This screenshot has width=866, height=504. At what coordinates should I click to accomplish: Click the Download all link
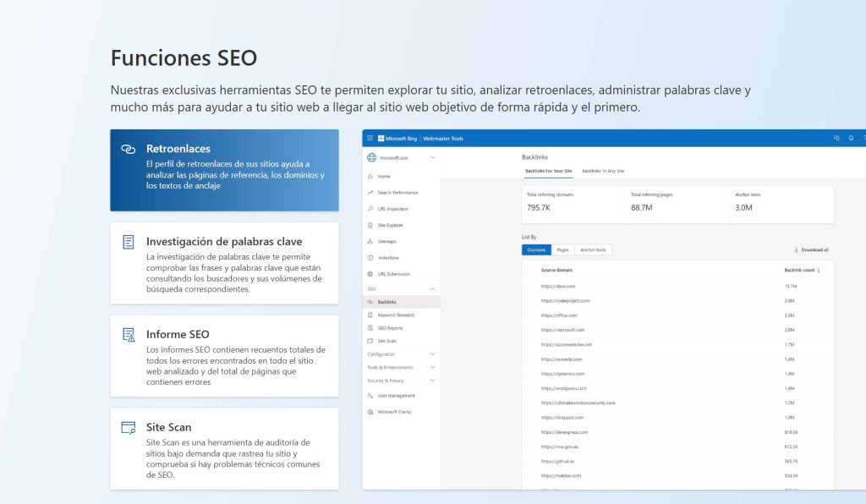pyautogui.click(x=816, y=250)
